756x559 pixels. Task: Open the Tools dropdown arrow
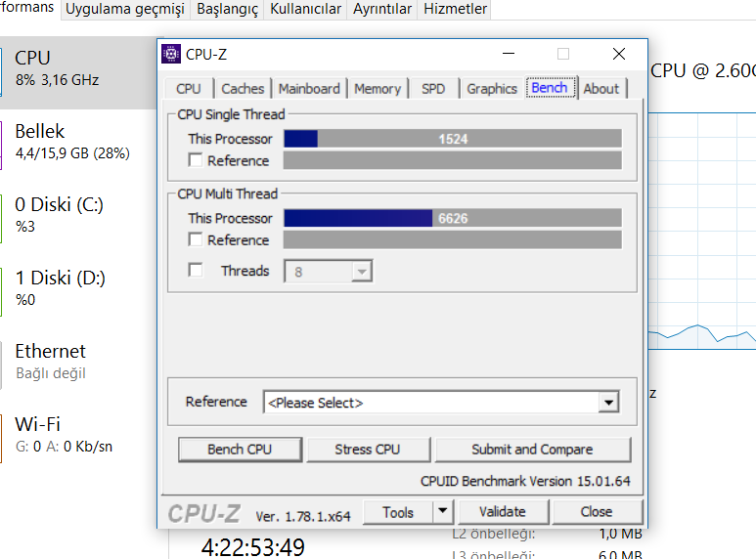(443, 511)
